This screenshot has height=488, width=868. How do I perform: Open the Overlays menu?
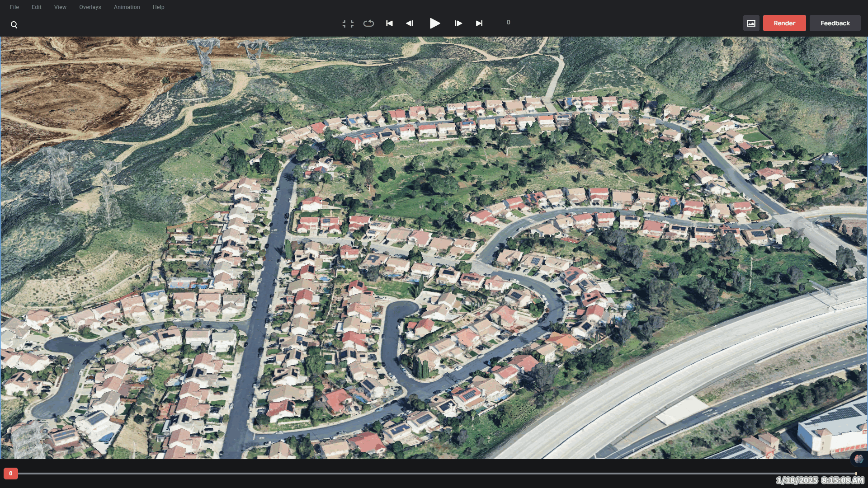pos(90,7)
